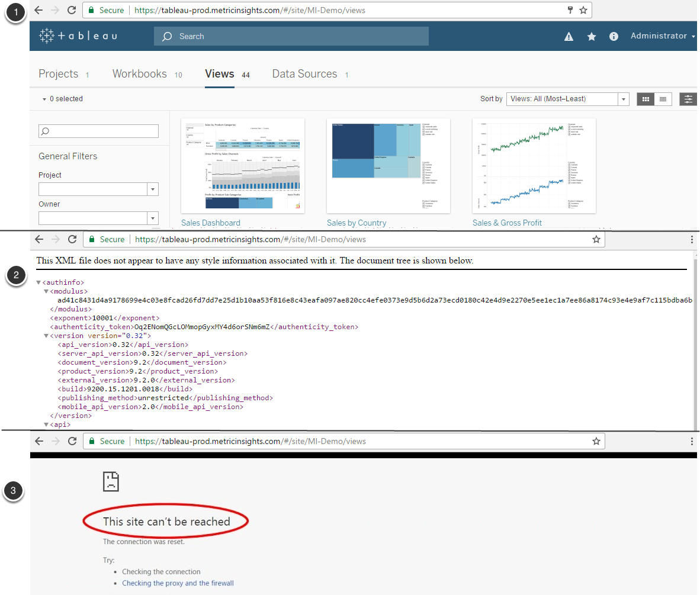The image size is (700, 595).
Task: Open the Sales by Country view link
Action: pos(357,223)
